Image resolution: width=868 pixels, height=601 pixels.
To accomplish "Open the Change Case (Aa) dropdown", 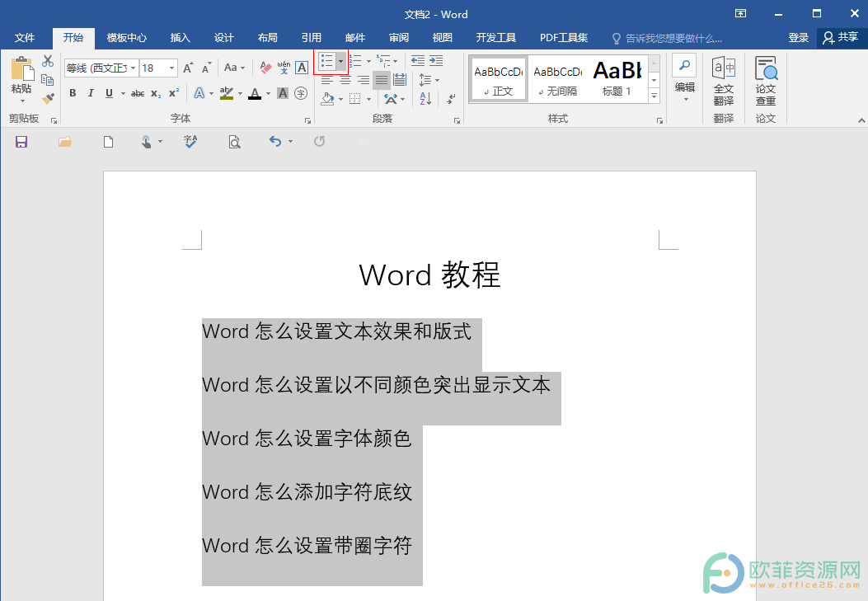I will click(x=235, y=68).
